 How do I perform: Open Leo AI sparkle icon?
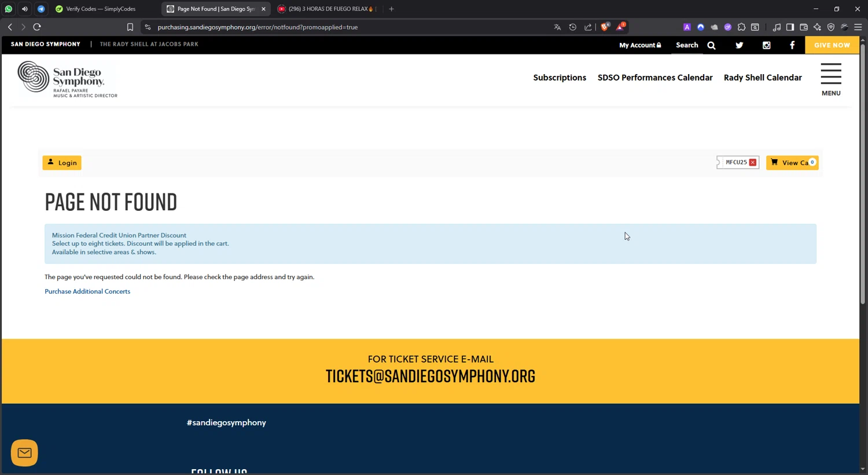[x=817, y=27]
